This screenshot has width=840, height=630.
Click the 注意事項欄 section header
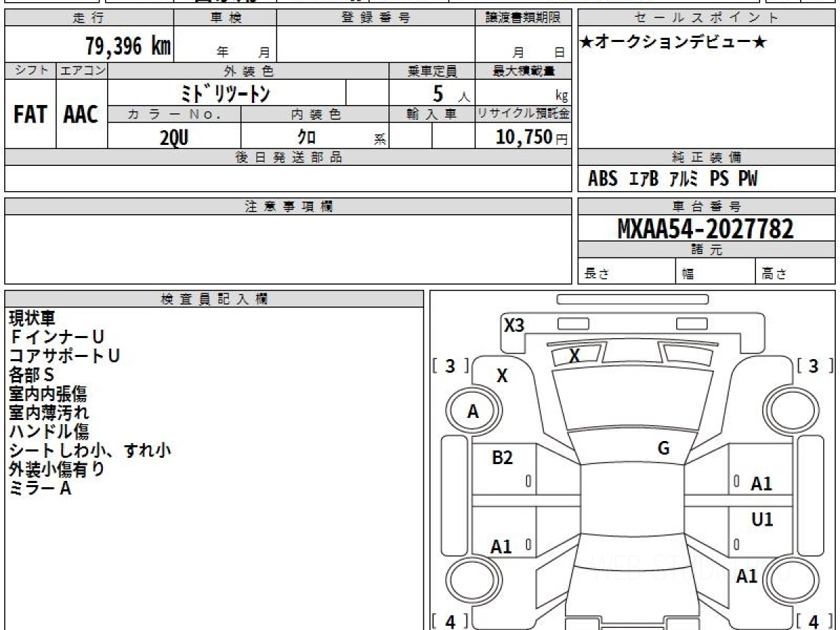pos(288,206)
